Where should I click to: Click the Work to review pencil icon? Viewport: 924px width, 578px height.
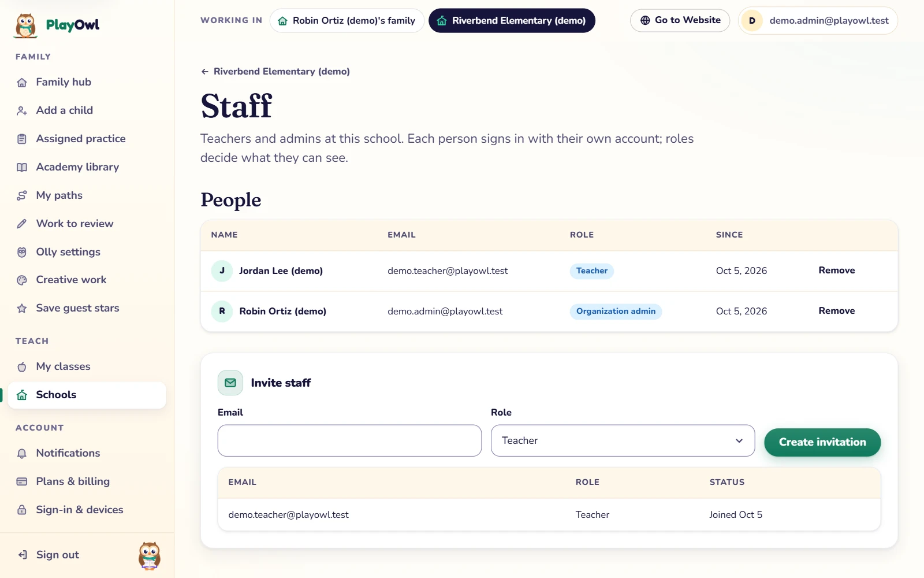tap(22, 224)
